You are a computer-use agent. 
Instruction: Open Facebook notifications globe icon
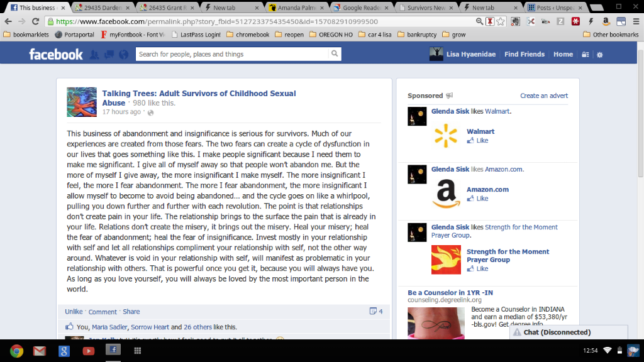tap(124, 55)
